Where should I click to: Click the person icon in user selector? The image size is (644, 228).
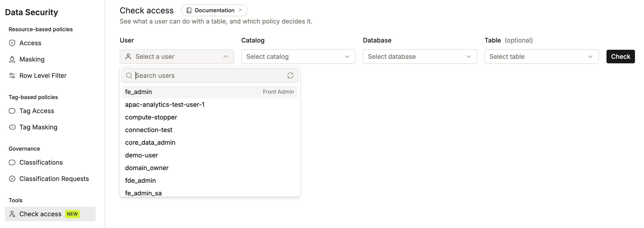click(128, 56)
